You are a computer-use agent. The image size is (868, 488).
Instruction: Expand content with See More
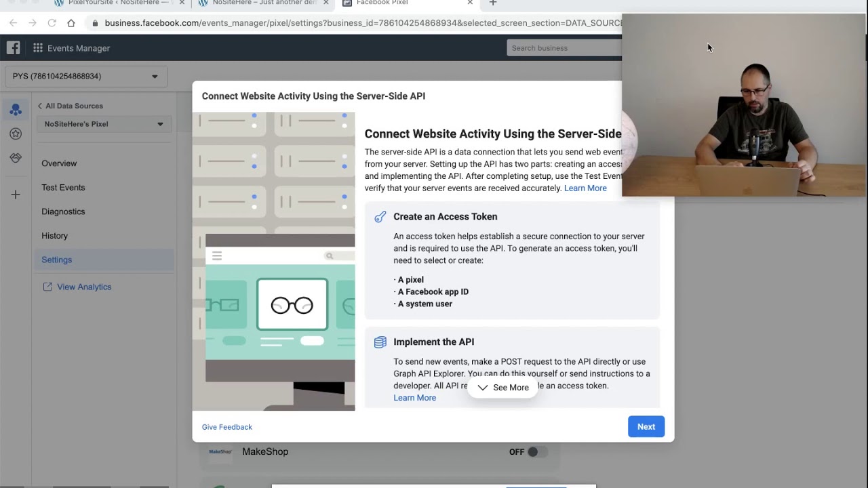click(502, 388)
